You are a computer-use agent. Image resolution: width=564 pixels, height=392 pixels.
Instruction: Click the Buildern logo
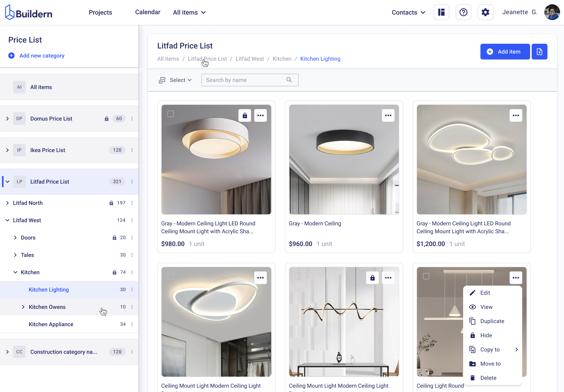[29, 13]
